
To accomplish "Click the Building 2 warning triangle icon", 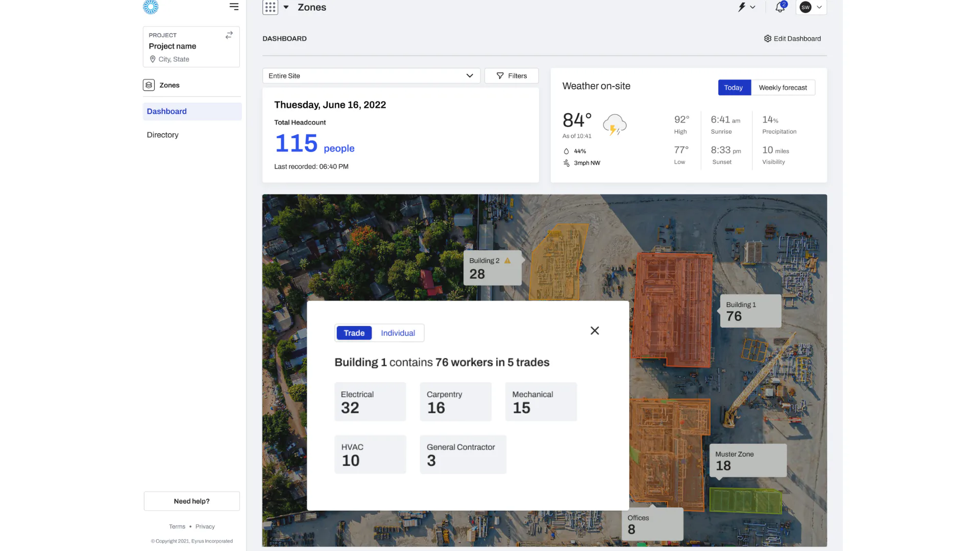I will (507, 261).
